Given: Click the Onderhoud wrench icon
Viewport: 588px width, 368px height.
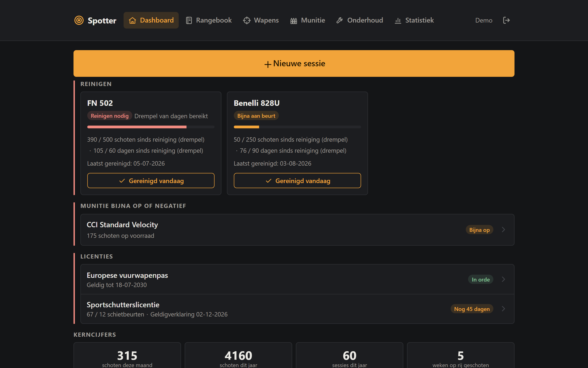Looking at the screenshot, I should tap(339, 20).
